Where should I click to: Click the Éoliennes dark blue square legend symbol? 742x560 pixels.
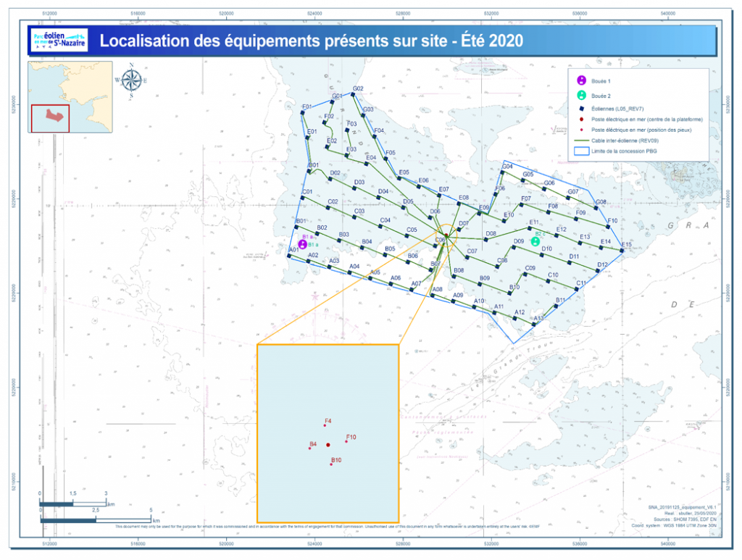click(580, 108)
